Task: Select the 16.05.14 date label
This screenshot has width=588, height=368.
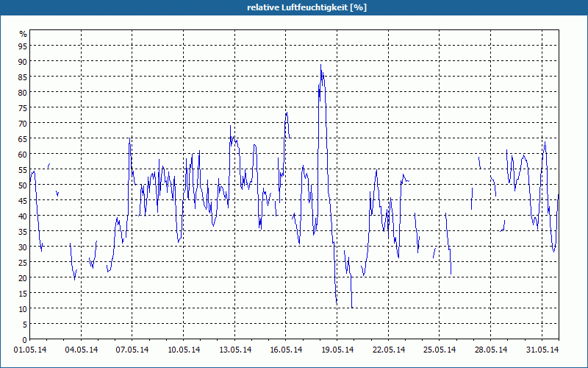Action: coord(286,350)
